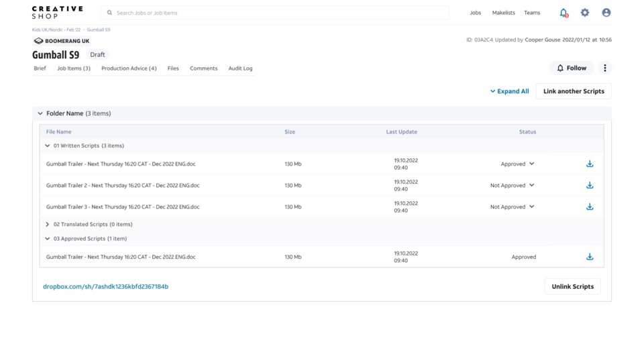644x362 pixels.
Task: Go to Makelists in top navigation
Action: pos(504,13)
